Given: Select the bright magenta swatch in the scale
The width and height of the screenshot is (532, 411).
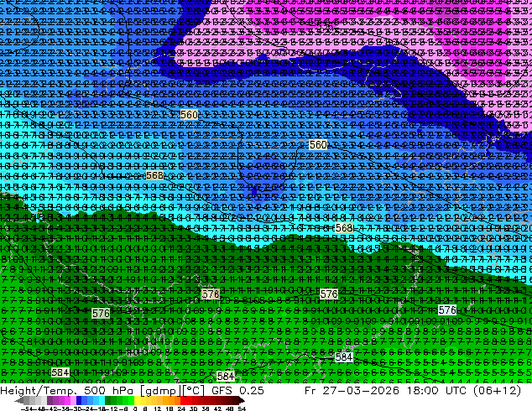Looking at the screenshot, I should 67,401.
